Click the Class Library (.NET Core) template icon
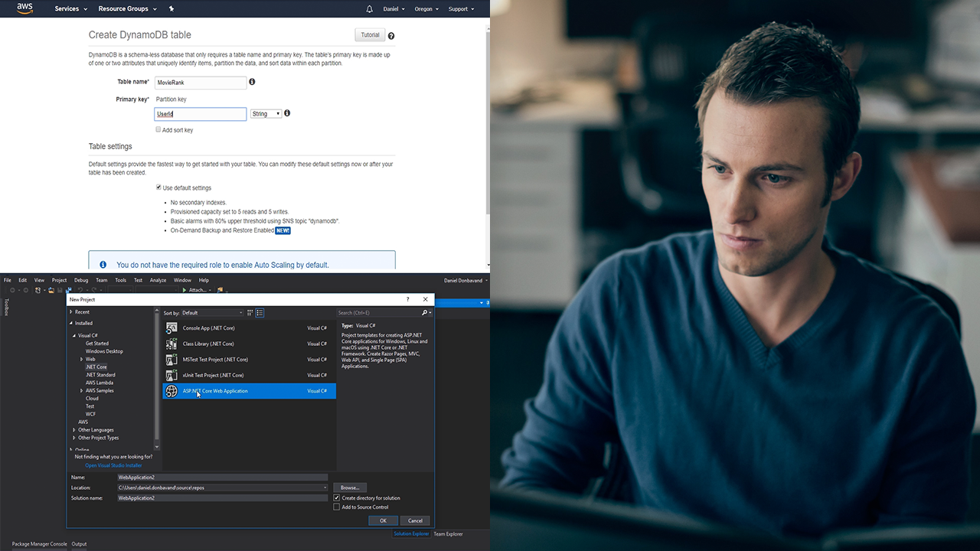 [x=171, y=344]
